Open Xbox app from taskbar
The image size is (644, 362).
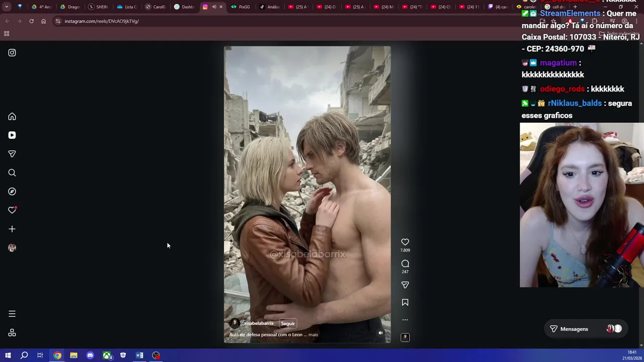[107, 355]
